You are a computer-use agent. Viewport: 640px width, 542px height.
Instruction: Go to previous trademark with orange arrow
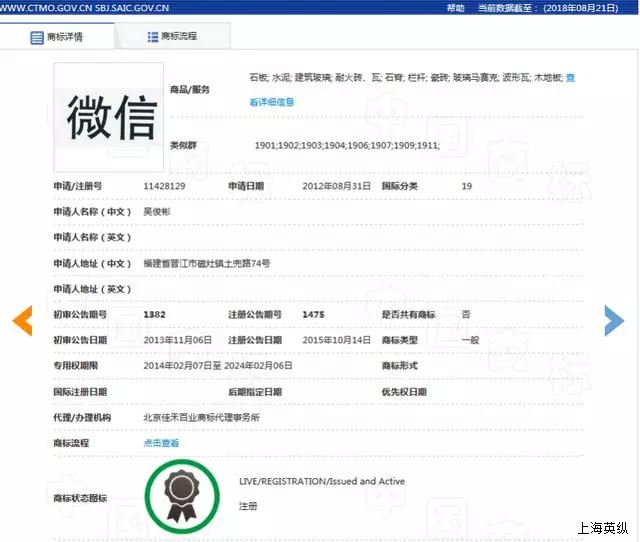coord(23,321)
